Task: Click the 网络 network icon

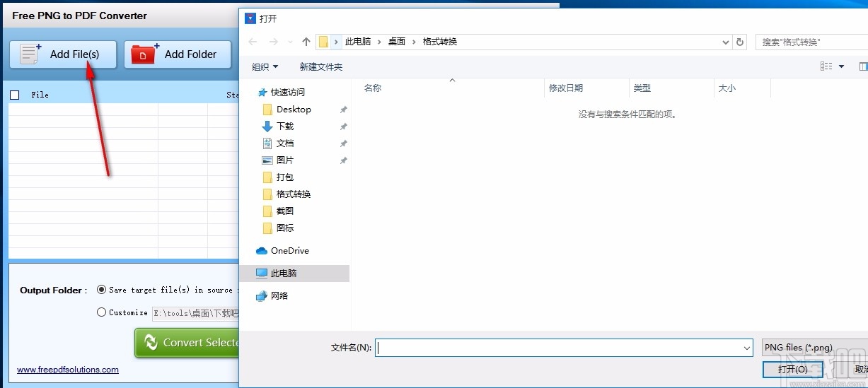Action: 262,296
